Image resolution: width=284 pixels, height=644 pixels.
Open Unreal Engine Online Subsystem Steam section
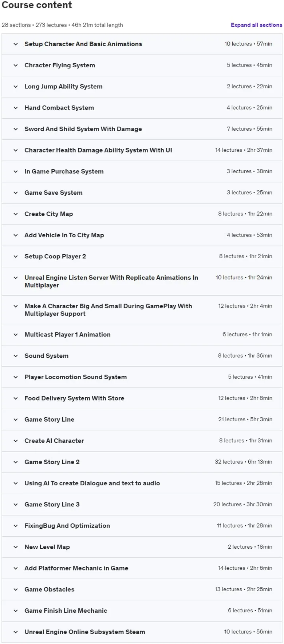142,632
